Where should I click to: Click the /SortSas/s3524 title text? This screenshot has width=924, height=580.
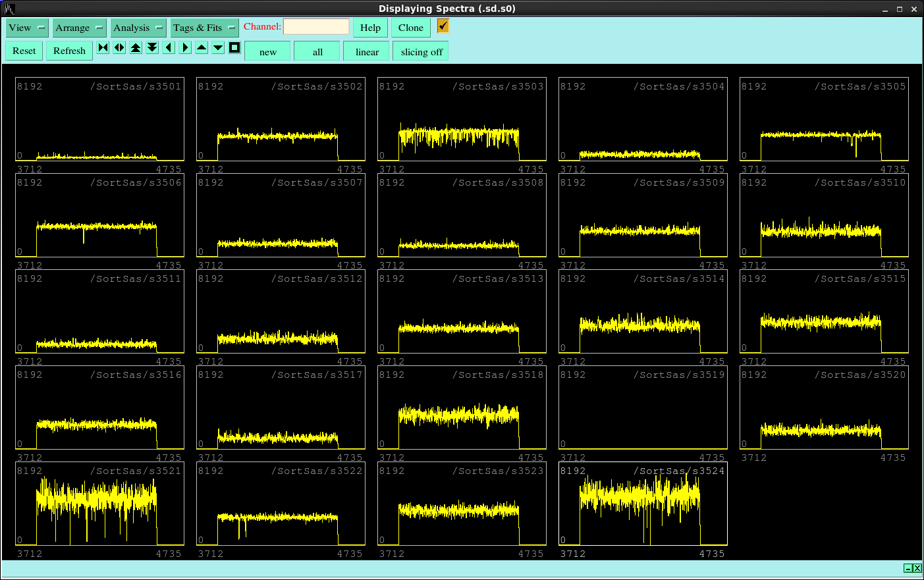click(679, 471)
